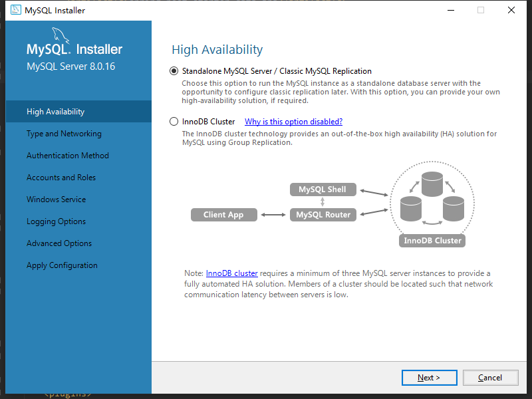The width and height of the screenshot is (532, 399).
Task: Click the 'InnoDB Cluster' option label
Action: 208,122
